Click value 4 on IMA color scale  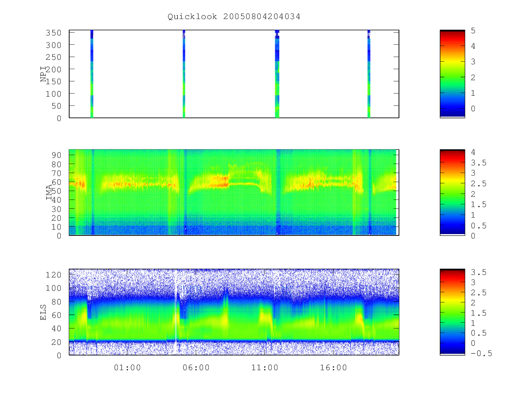[x=473, y=152]
